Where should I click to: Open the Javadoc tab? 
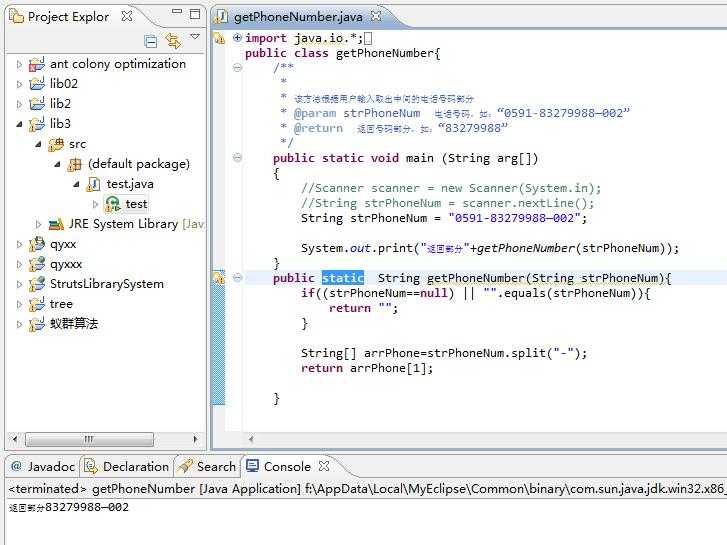coord(43,466)
